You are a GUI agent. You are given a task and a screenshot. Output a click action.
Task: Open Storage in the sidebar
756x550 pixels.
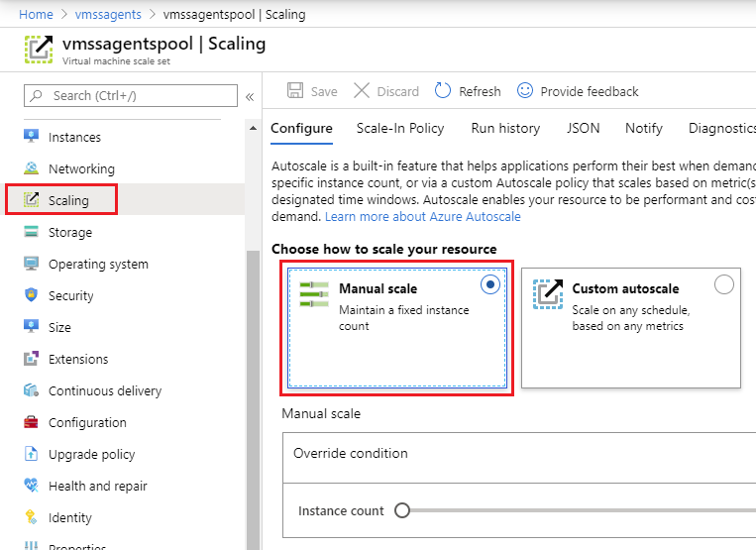click(x=70, y=232)
